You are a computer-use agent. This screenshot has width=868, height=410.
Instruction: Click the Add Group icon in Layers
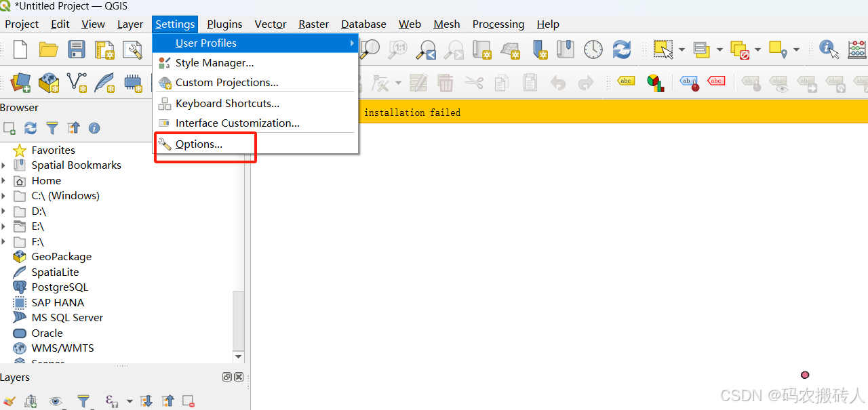(x=31, y=401)
